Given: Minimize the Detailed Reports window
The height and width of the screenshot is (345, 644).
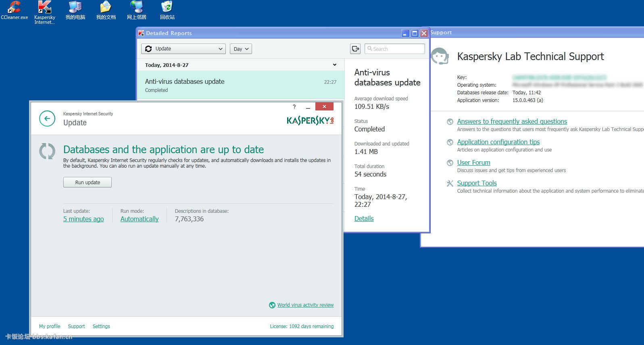Looking at the screenshot, I should pos(405,33).
